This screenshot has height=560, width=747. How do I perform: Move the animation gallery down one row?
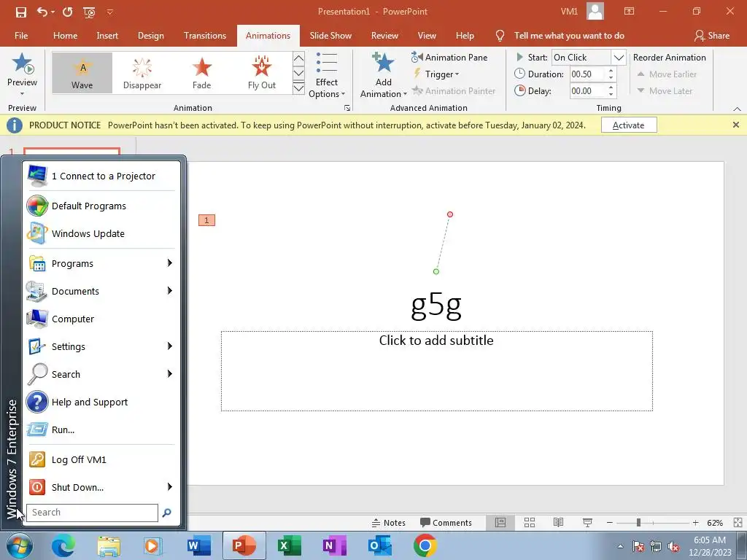(298, 74)
